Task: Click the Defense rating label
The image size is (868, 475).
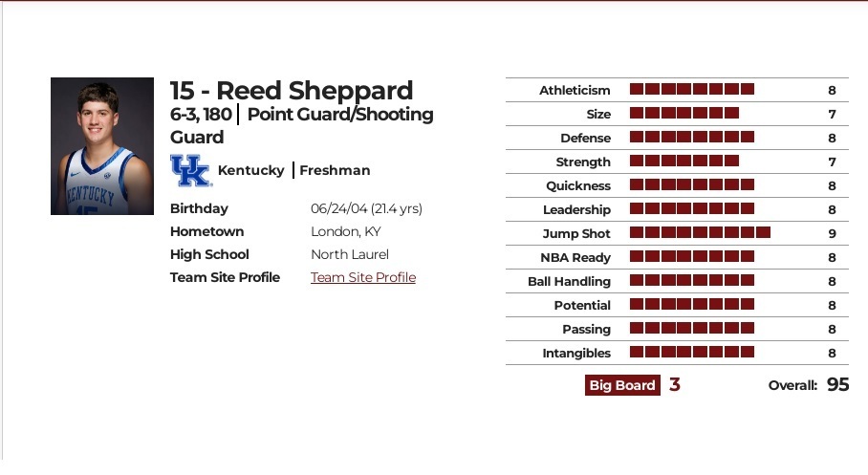Action: pyautogui.click(x=585, y=138)
